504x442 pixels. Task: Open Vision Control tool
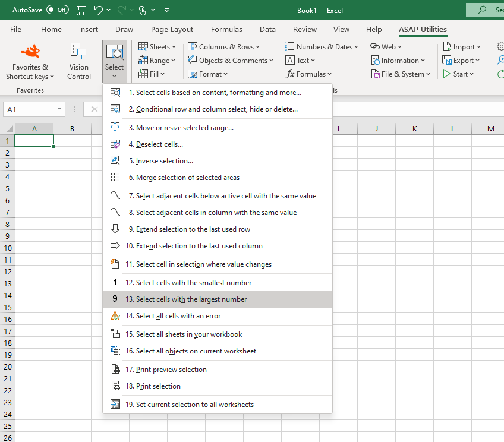click(x=78, y=61)
